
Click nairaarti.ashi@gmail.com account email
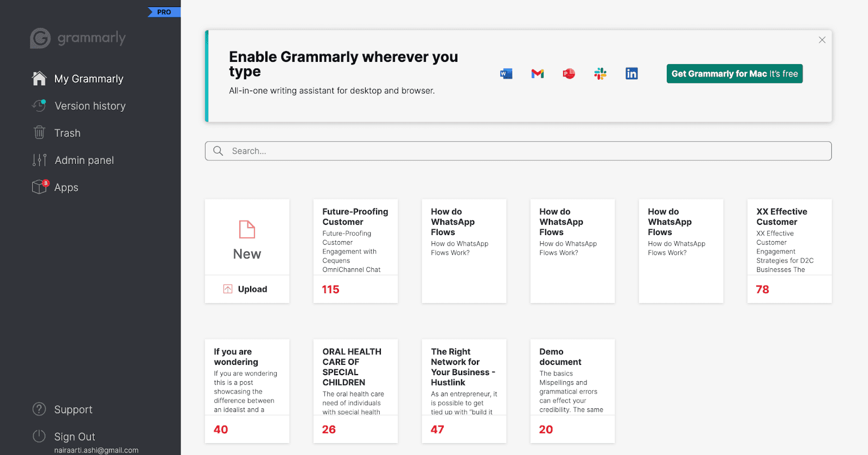[96, 450]
